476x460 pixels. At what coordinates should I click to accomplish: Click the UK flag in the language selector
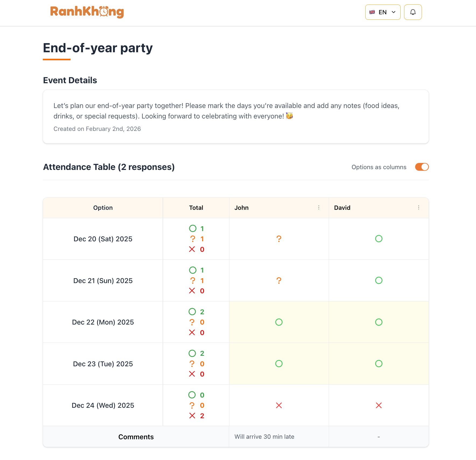tap(372, 12)
